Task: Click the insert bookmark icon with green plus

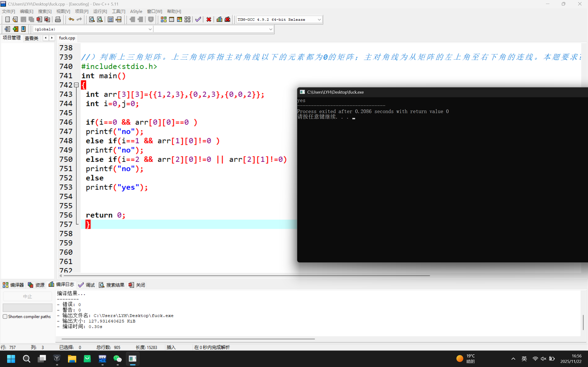Action: click(15, 29)
